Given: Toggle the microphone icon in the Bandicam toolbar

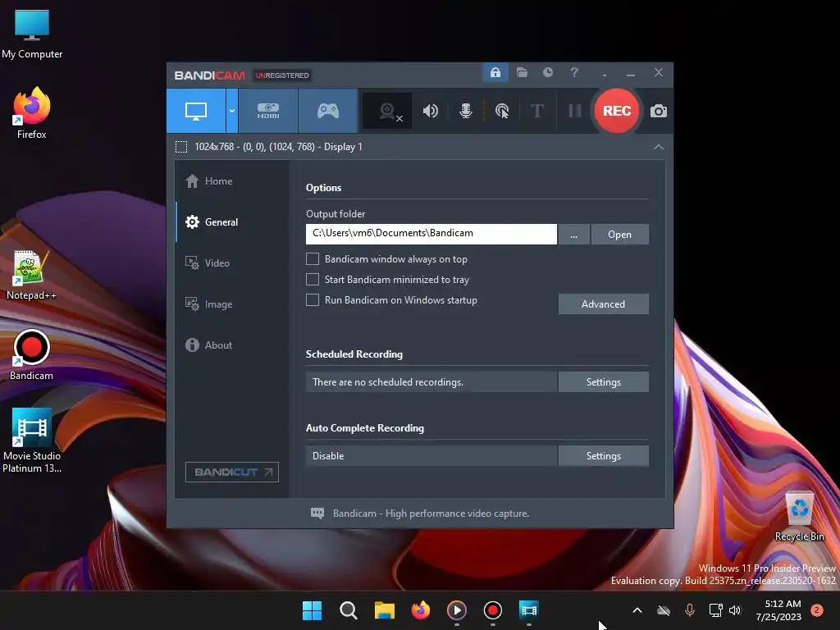Looking at the screenshot, I should coord(466,111).
